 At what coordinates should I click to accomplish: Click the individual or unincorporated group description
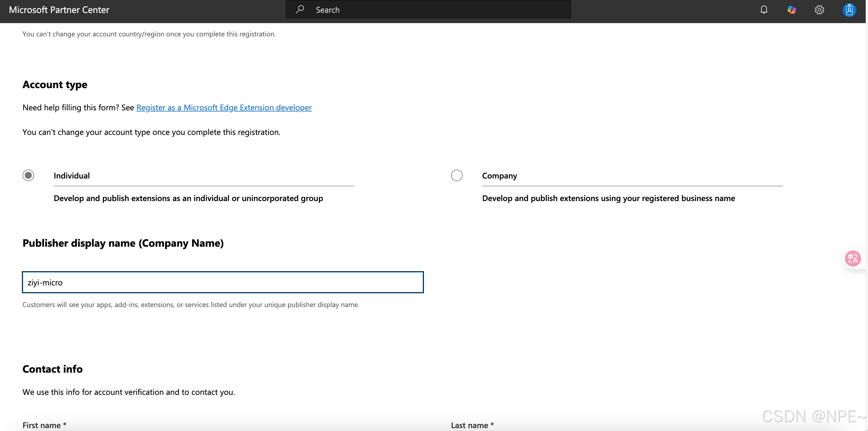click(188, 198)
